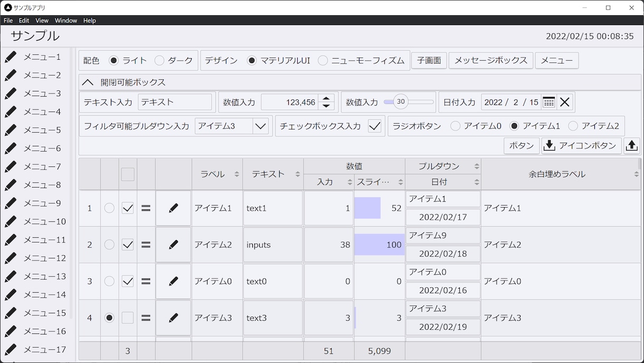Viewport: 644px width, 363px height.
Task: Click the pencil edit icon in row 2
Action: click(x=174, y=245)
